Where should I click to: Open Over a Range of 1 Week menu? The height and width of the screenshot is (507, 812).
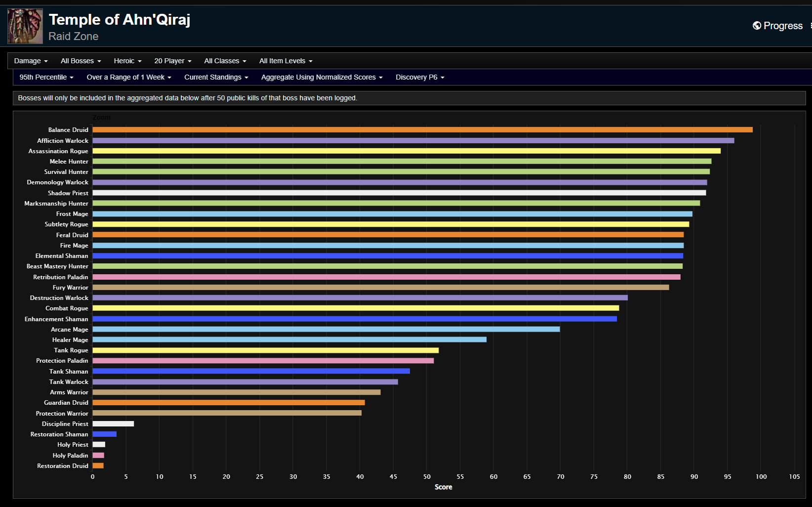128,77
